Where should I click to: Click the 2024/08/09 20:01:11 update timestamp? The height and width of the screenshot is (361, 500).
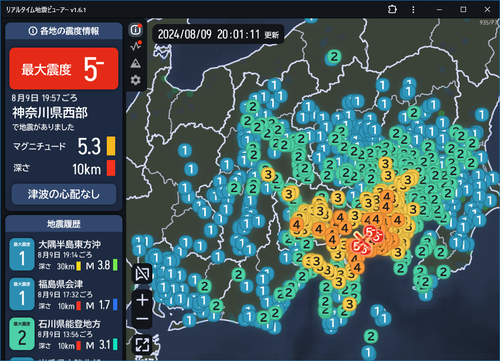click(x=218, y=34)
